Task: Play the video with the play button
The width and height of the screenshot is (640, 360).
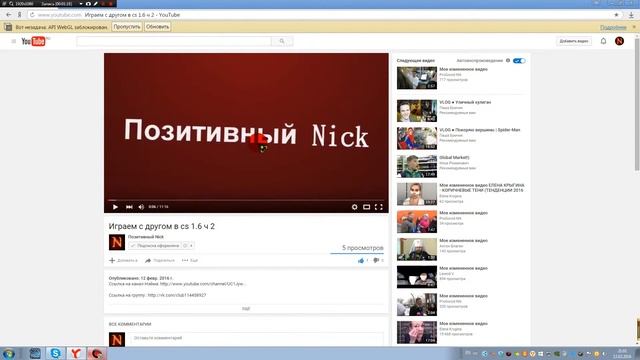Action: pos(116,207)
